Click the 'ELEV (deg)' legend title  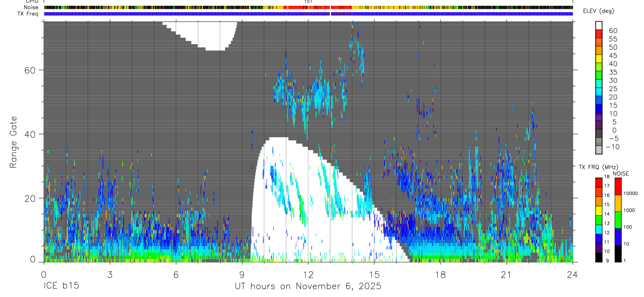pyautogui.click(x=598, y=11)
